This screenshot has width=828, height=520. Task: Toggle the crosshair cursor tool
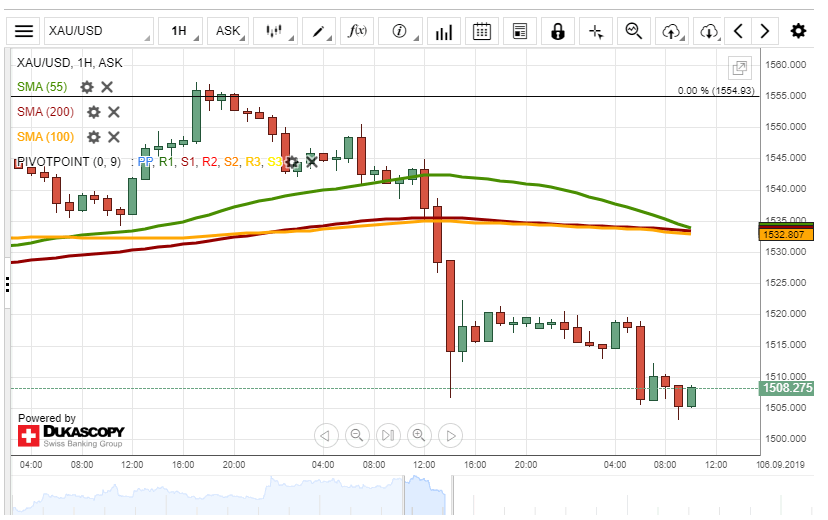(x=596, y=31)
